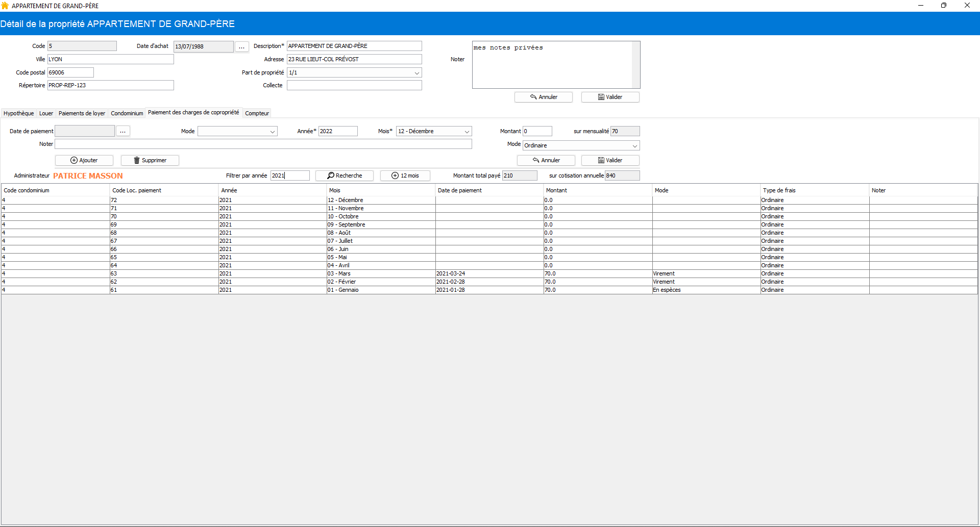The width and height of the screenshot is (980, 527).
Task: Switch to the Louer tab
Action: click(x=46, y=113)
